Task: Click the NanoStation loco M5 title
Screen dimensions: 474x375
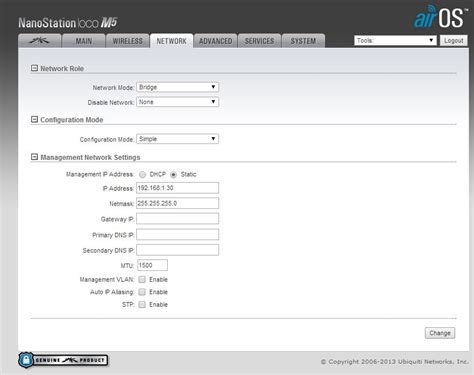Action: tap(68, 23)
